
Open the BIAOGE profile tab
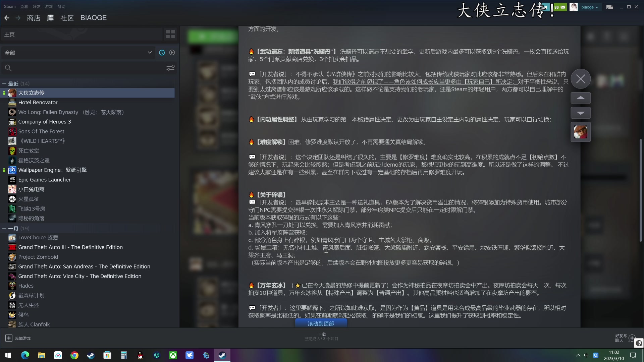(94, 18)
